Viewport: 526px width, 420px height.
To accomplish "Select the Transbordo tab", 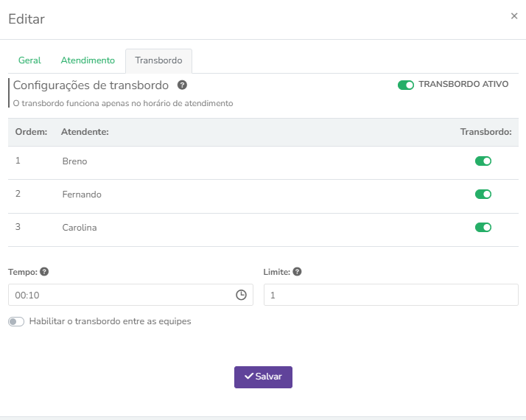I will tap(158, 60).
